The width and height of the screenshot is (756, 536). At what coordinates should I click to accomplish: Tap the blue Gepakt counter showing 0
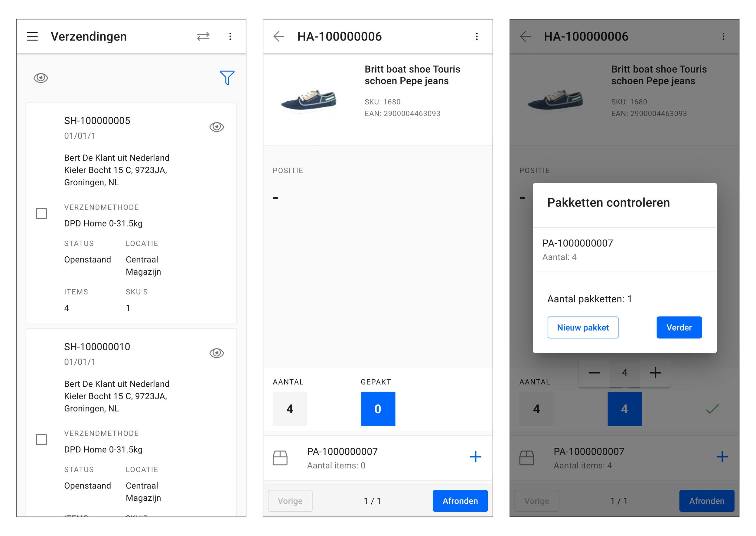[378, 409]
